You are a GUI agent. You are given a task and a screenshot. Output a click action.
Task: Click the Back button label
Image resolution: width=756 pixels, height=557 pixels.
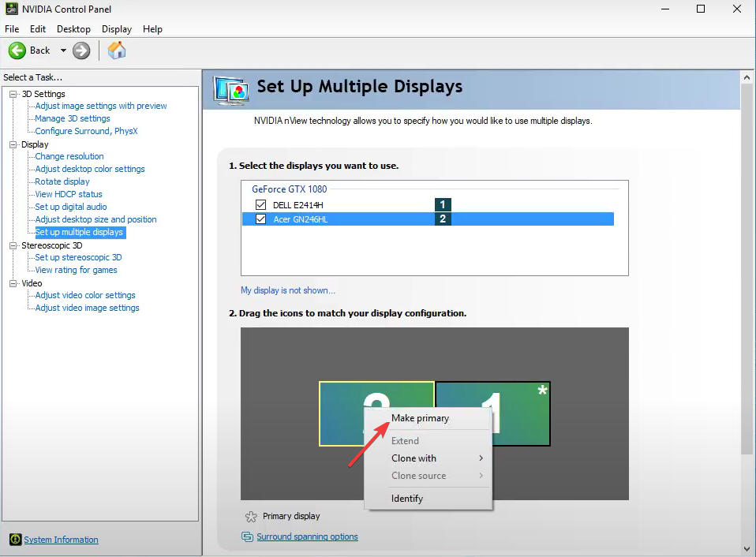pyautogui.click(x=40, y=50)
